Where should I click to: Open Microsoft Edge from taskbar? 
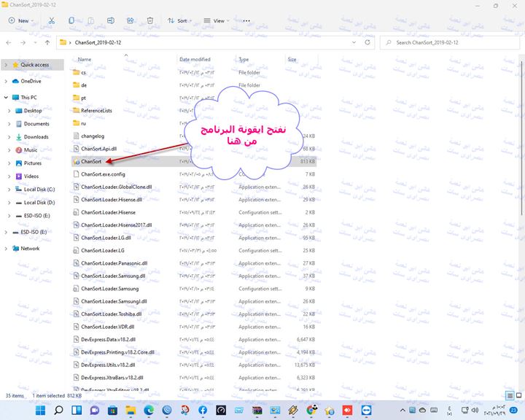pyautogui.click(x=149, y=411)
